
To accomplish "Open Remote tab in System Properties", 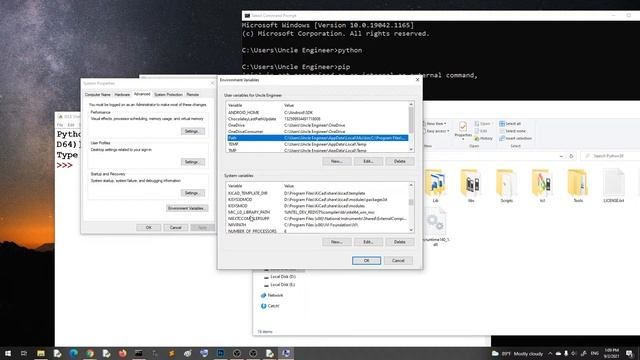I will (193, 95).
